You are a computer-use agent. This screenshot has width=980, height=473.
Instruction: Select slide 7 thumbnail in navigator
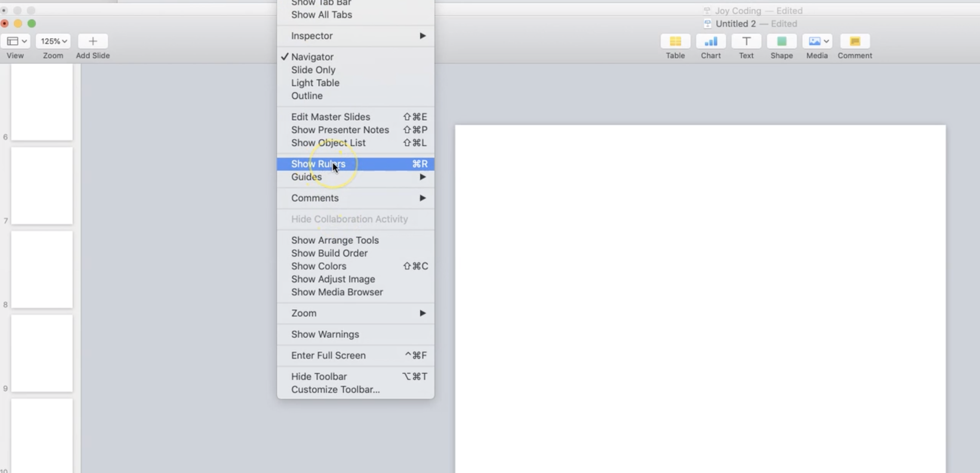(x=42, y=186)
